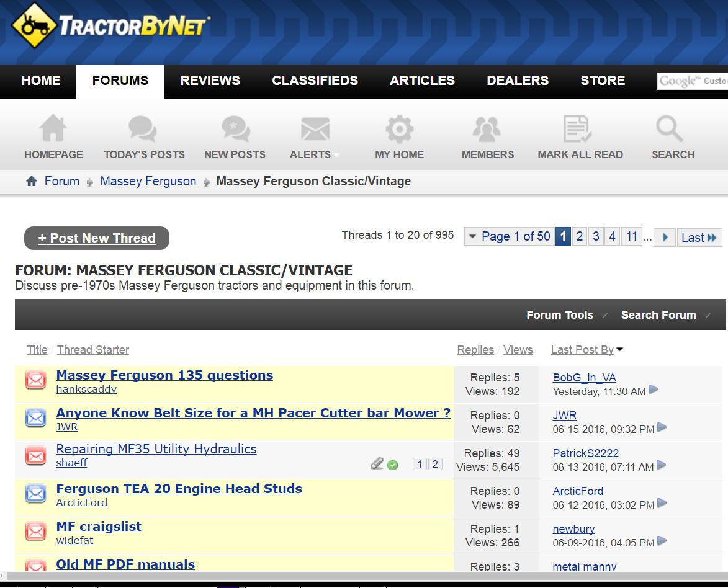Open thread Massey Ferguson 135 questions

(x=164, y=375)
